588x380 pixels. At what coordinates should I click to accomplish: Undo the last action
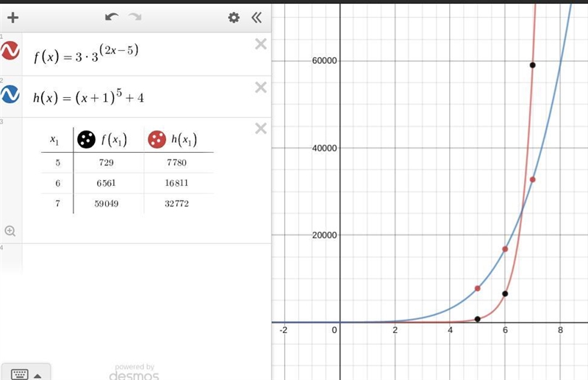(x=112, y=17)
